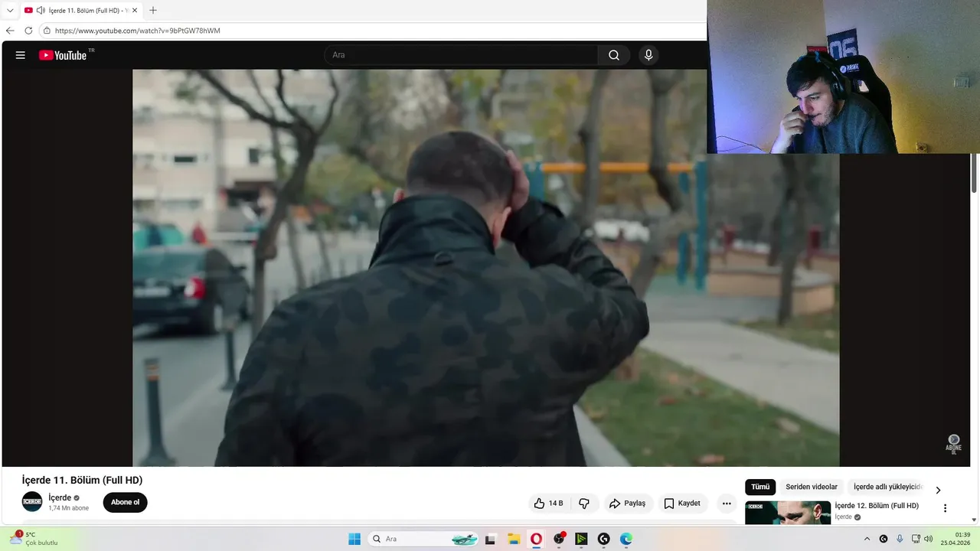Open options menu for İçerde 12. Bölüm

pyautogui.click(x=945, y=508)
